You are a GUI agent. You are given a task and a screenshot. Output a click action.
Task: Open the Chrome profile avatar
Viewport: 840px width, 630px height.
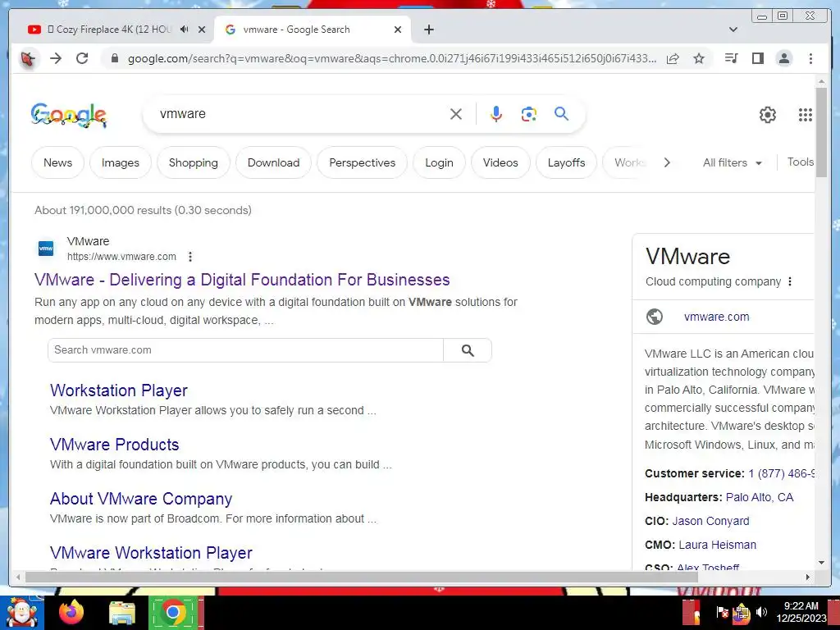point(783,58)
